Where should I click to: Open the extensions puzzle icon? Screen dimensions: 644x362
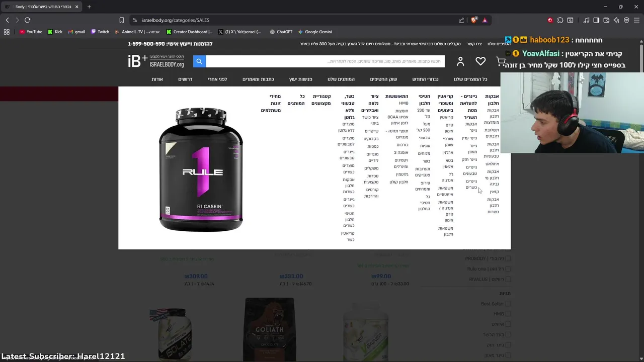tap(560, 20)
